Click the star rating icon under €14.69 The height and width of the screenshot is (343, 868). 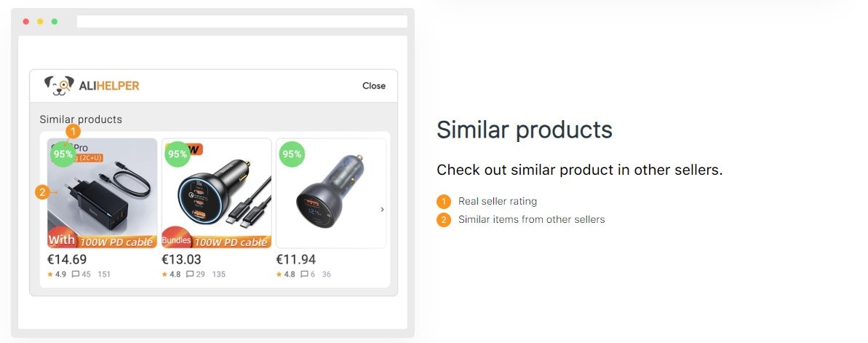pos(50,275)
